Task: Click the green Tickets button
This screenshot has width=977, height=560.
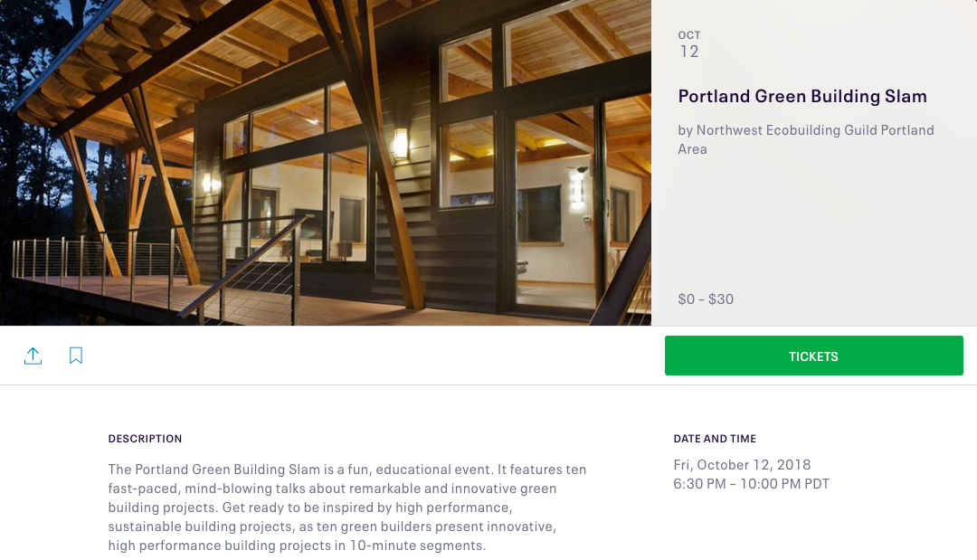Action: 813,356
